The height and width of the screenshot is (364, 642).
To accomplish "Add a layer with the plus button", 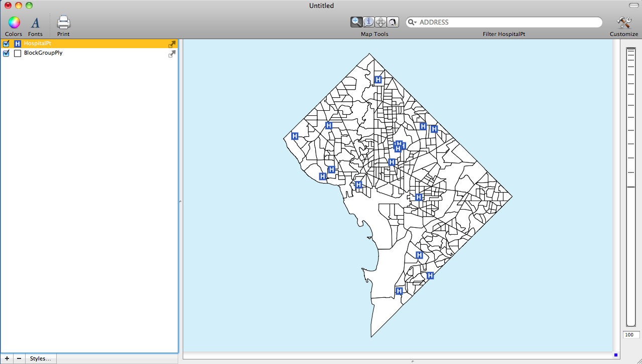I will [7, 358].
